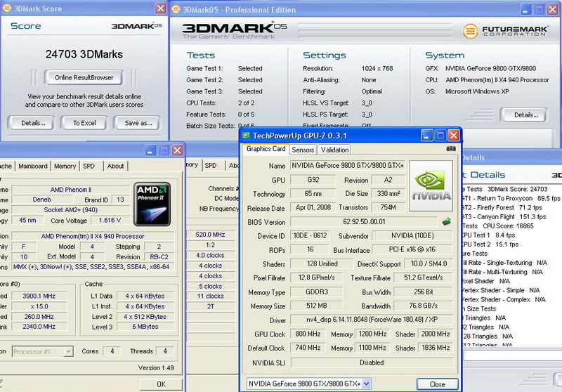
Task: Click the Pixel Fillrate 12.8 GPixel/s value
Action: (x=316, y=277)
